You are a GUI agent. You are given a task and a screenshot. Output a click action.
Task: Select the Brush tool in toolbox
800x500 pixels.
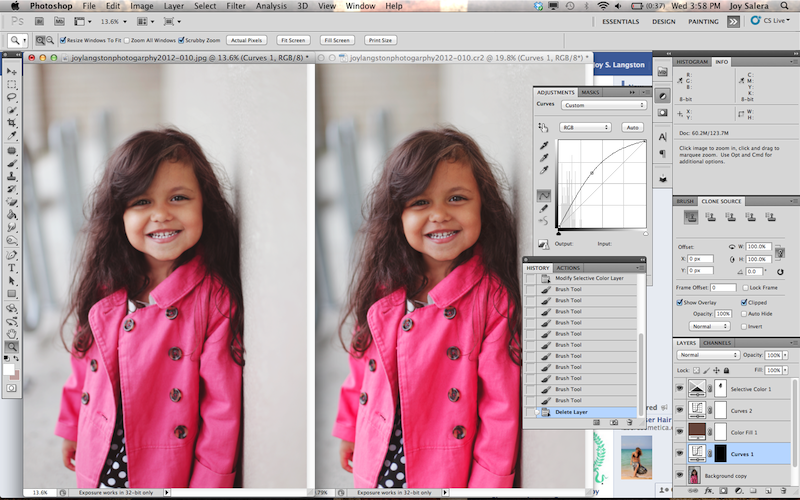point(12,164)
